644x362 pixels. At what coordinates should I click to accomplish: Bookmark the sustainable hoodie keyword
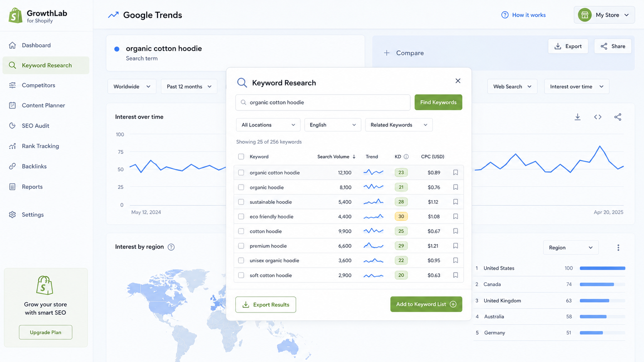tap(455, 202)
